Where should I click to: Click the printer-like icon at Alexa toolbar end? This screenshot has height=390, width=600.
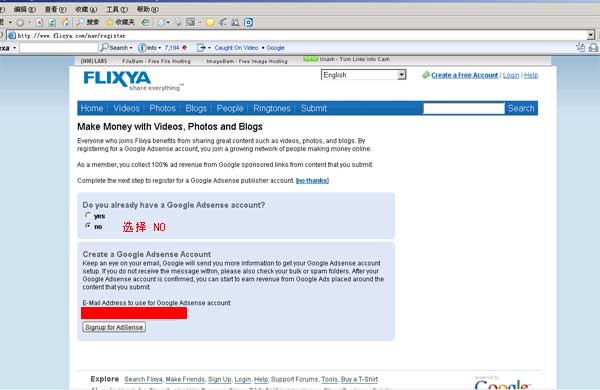point(593,47)
